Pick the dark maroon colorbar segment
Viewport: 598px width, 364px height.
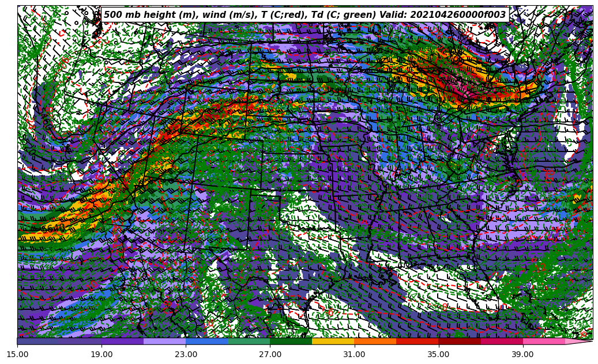[459, 342]
